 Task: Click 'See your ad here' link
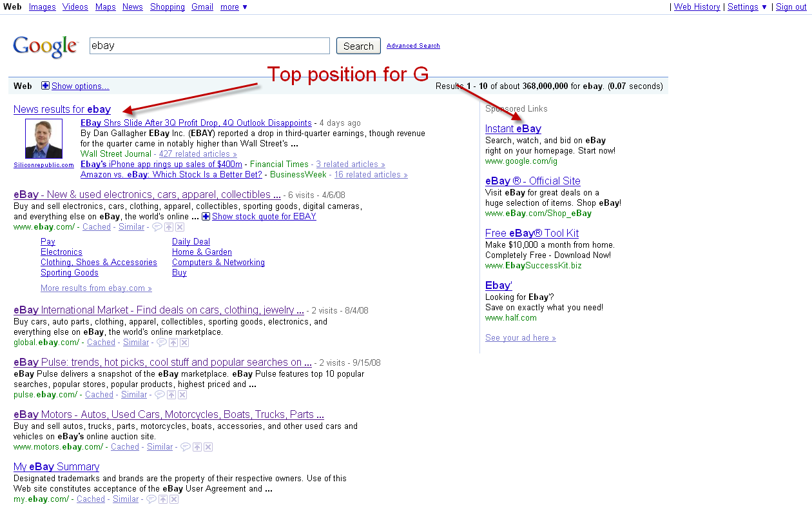point(521,338)
